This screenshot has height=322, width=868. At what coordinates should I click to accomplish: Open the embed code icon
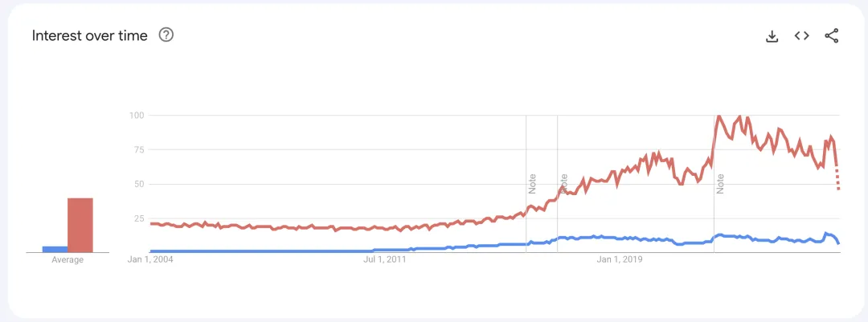801,36
